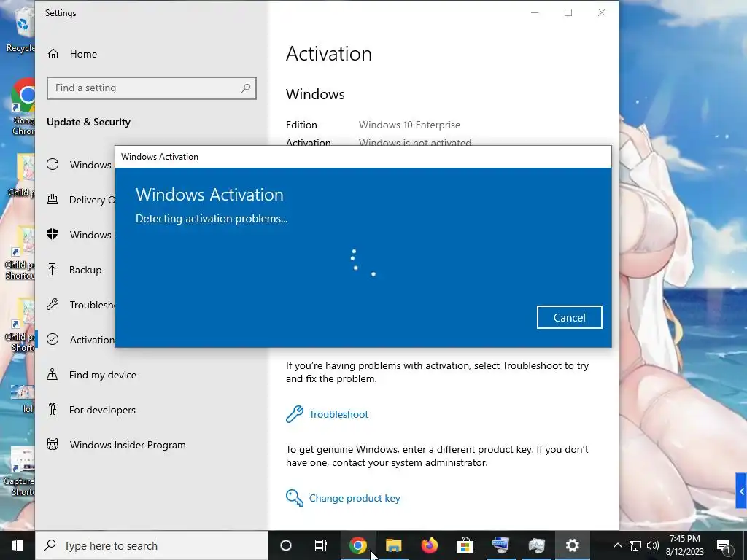Image resolution: width=747 pixels, height=560 pixels.
Task: Open Task View from the taskbar
Action: click(321, 545)
